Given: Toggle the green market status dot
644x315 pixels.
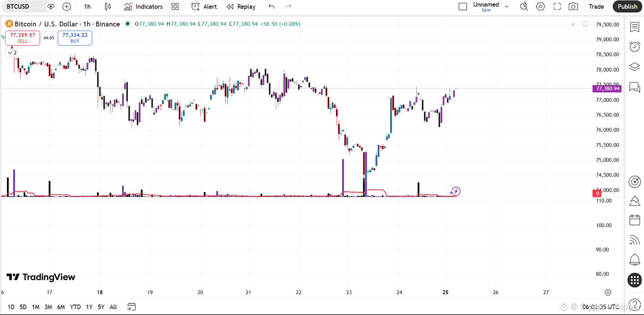Looking at the screenshot, I should tap(128, 24).
